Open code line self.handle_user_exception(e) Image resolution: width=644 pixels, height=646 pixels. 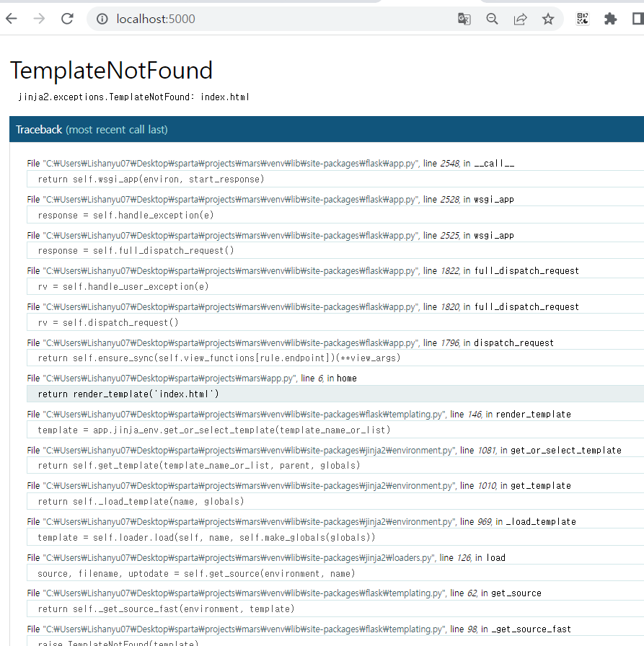[335, 286]
